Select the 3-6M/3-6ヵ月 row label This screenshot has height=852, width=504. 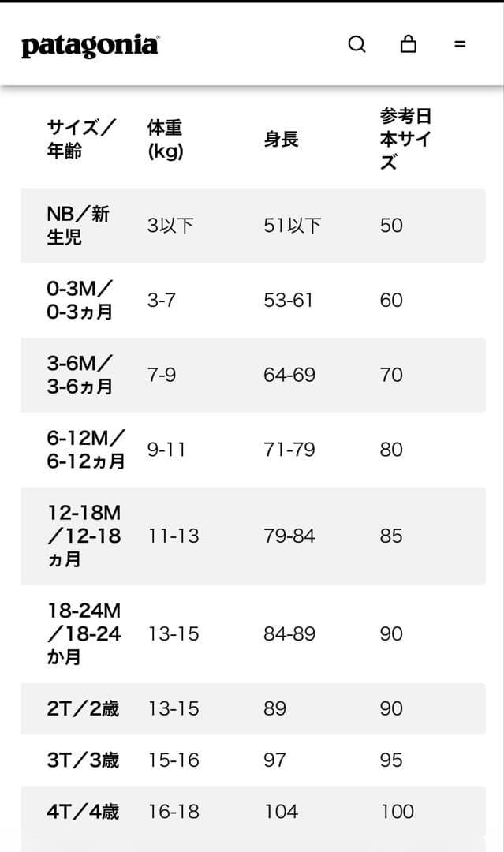click(80, 375)
